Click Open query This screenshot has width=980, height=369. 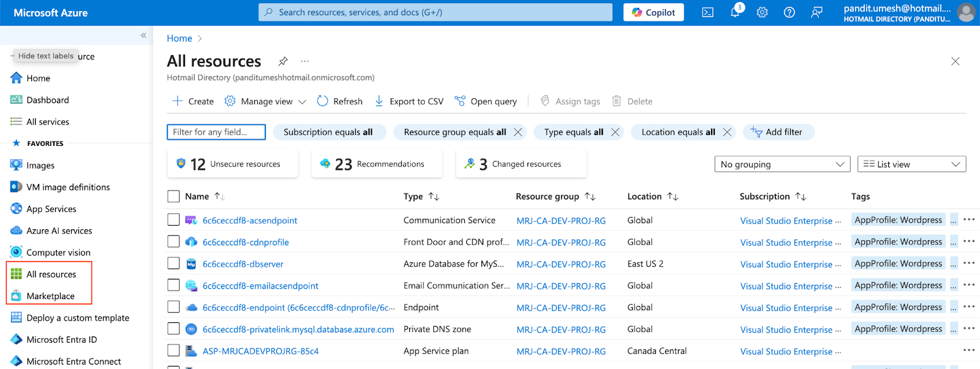click(x=486, y=101)
